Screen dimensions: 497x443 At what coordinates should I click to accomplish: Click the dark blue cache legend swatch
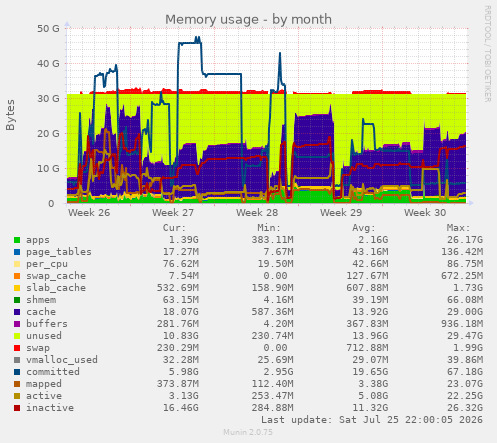[x=17, y=312]
